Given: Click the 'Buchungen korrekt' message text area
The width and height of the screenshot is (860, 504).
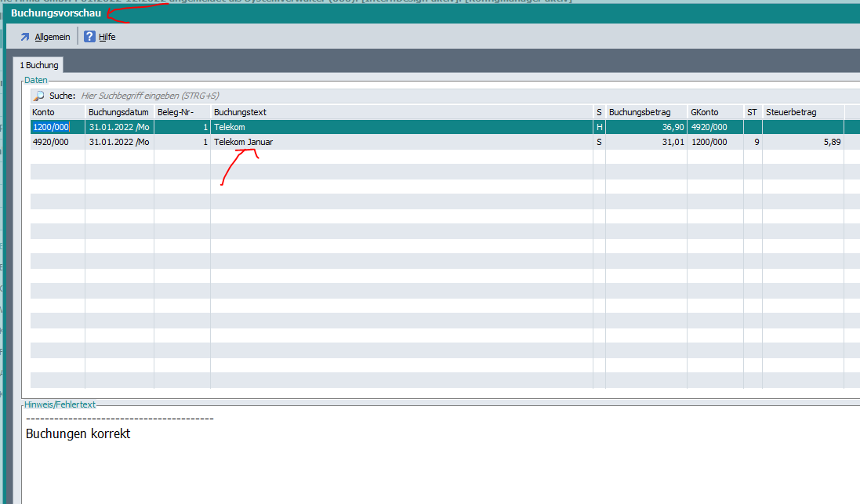Looking at the screenshot, I should coord(78,433).
